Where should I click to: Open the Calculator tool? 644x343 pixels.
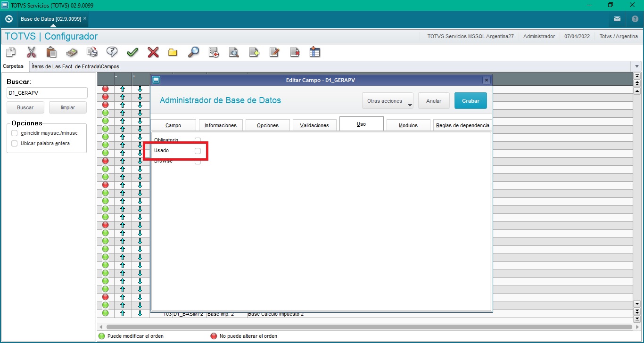(x=72, y=52)
